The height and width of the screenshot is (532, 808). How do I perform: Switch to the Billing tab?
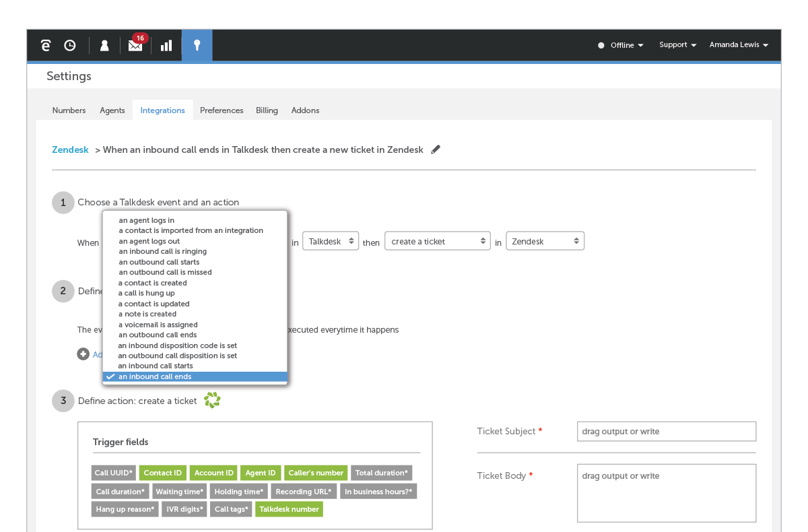coord(267,110)
